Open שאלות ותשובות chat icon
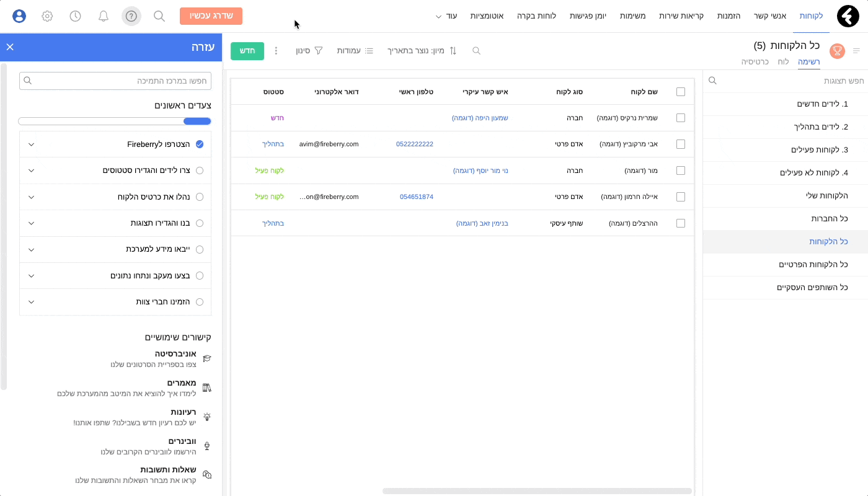The height and width of the screenshot is (496, 868). 207,474
